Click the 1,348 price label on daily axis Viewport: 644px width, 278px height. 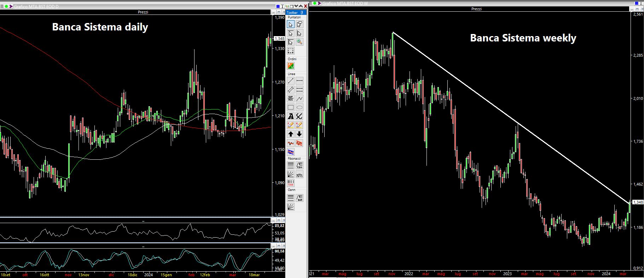(x=279, y=39)
